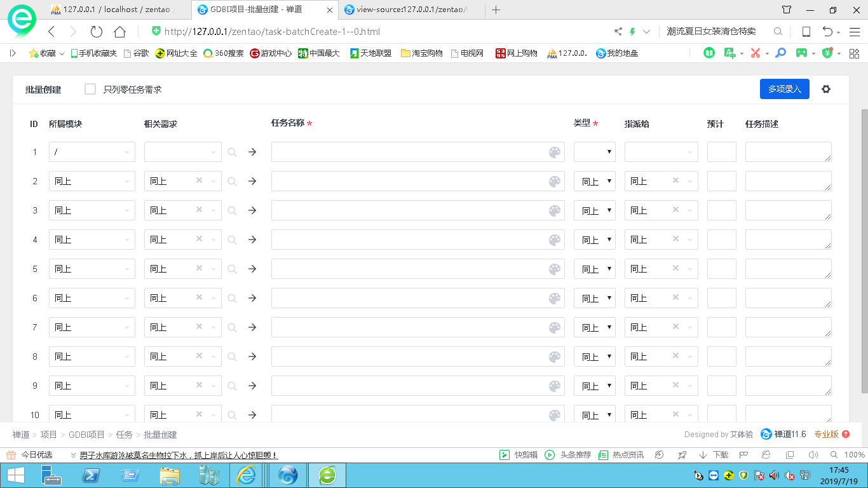Screen dimensions: 868x488
Task: Click the story search magnifier in row 3
Action: [x=232, y=210]
